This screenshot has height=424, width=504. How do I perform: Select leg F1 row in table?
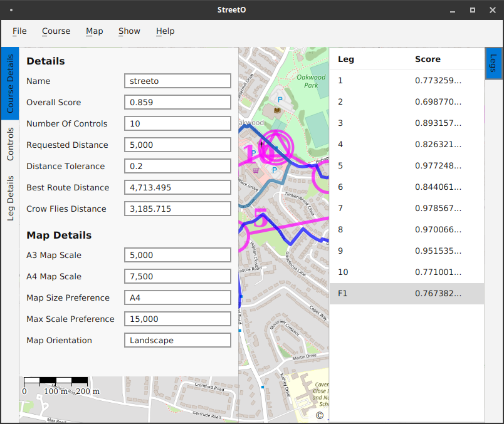406,294
